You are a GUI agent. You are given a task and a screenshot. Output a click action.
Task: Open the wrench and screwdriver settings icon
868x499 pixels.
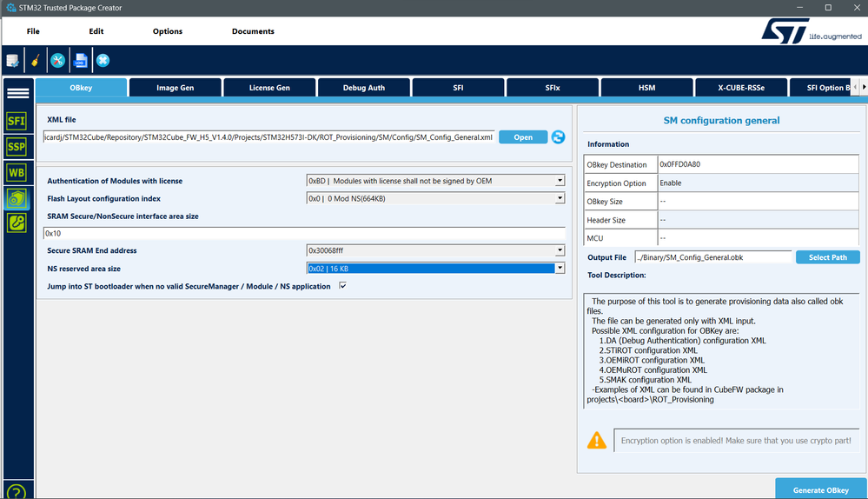coord(57,60)
